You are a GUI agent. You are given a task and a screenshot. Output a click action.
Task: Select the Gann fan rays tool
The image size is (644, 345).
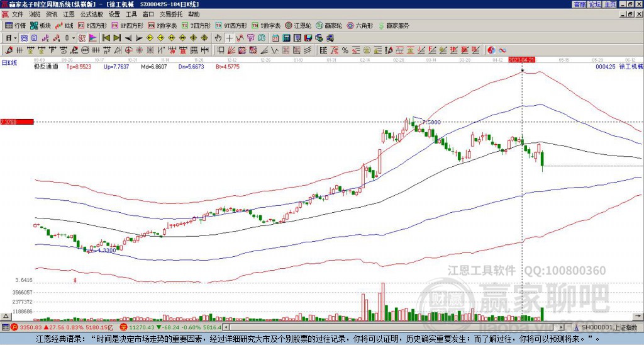[231, 50]
